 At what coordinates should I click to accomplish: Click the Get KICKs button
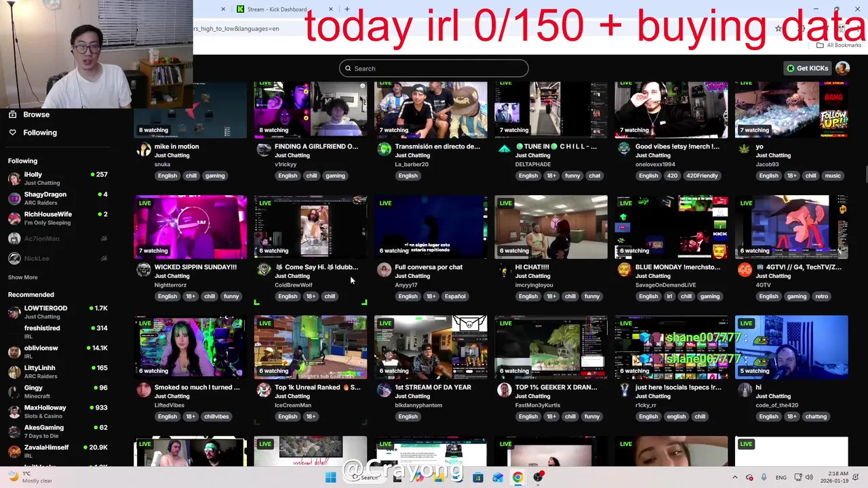[807, 68]
